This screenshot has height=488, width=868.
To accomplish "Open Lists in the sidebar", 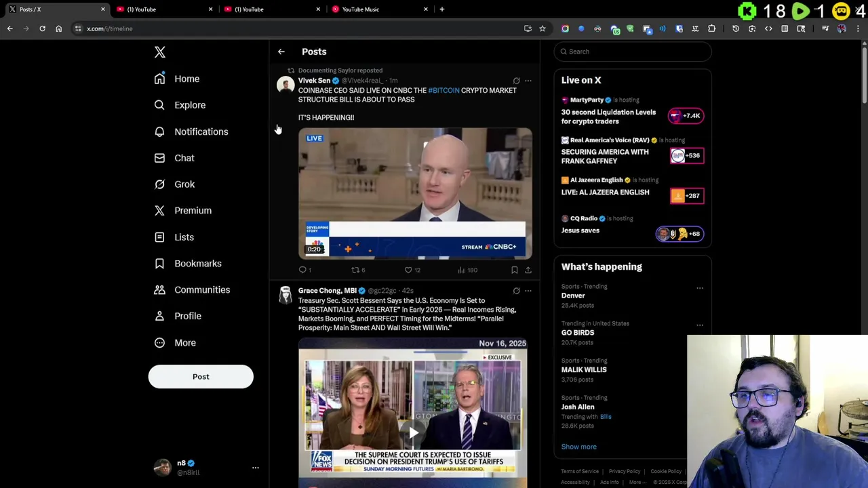I will point(174,237).
